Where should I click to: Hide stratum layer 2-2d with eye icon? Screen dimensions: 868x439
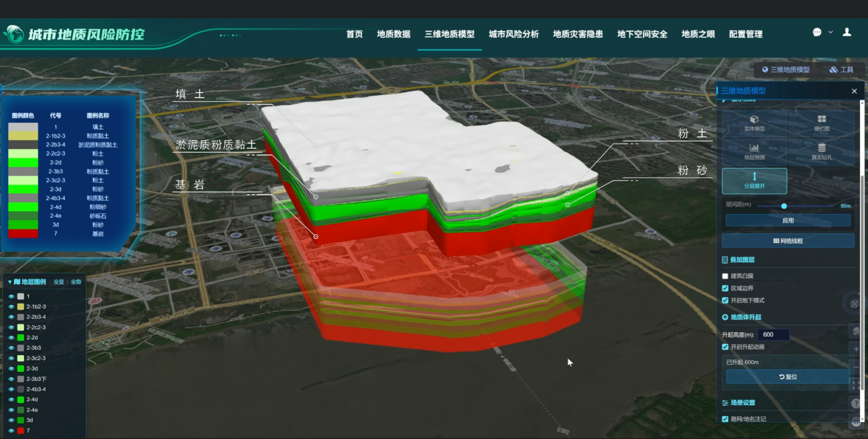11,337
